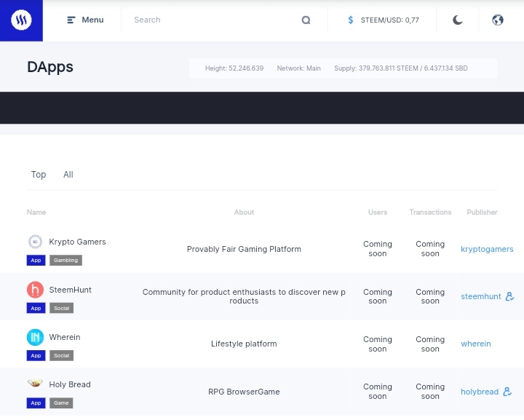Toggle dark mode moon icon
524x420 pixels.
click(458, 20)
